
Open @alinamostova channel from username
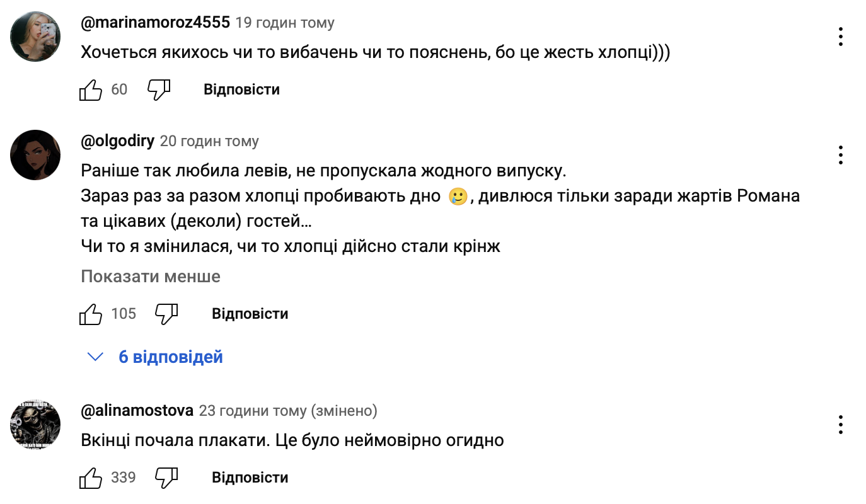click(137, 411)
